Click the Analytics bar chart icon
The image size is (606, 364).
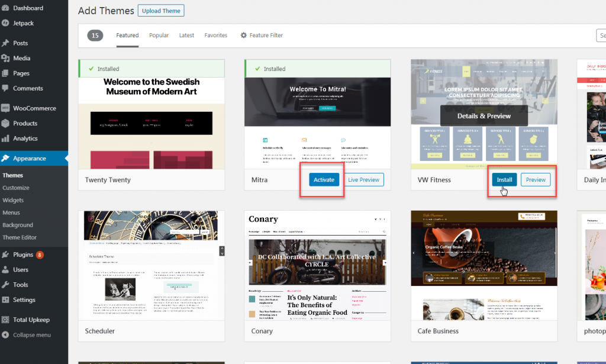click(5, 138)
